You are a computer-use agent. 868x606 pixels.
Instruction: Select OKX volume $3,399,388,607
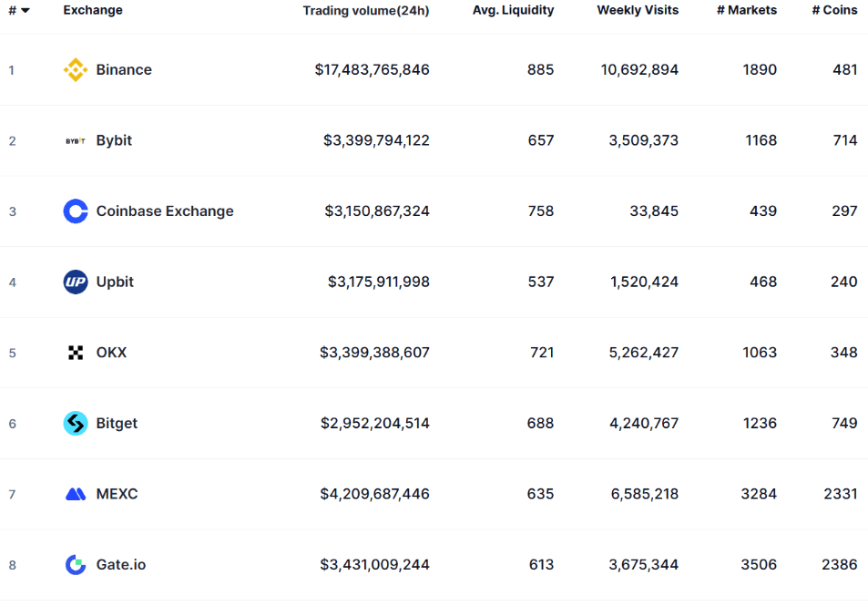pyautogui.click(x=374, y=353)
